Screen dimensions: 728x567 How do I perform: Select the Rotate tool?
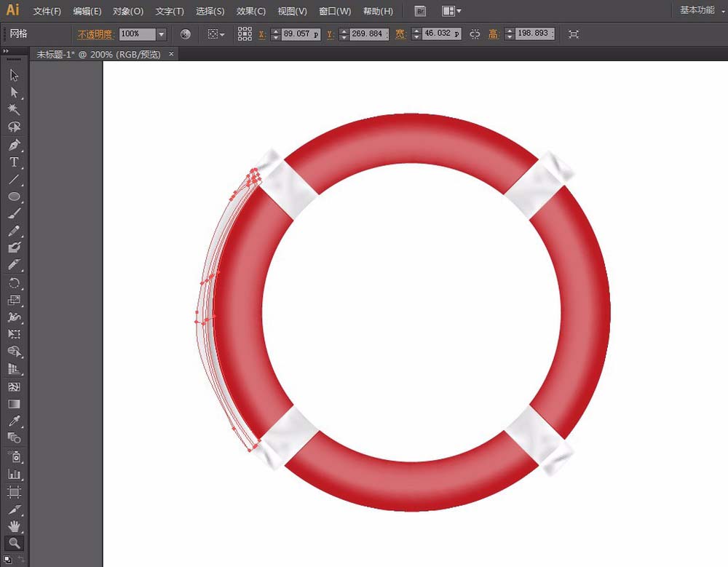[x=14, y=283]
